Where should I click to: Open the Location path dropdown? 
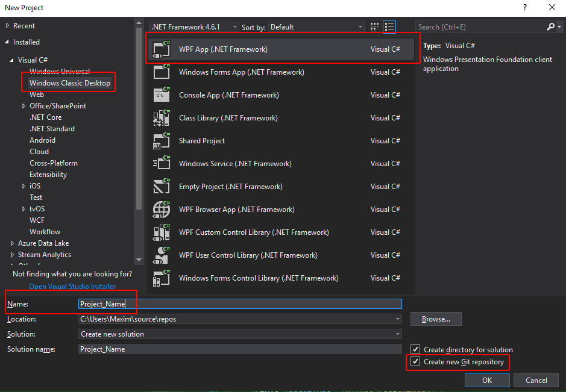click(397, 319)
